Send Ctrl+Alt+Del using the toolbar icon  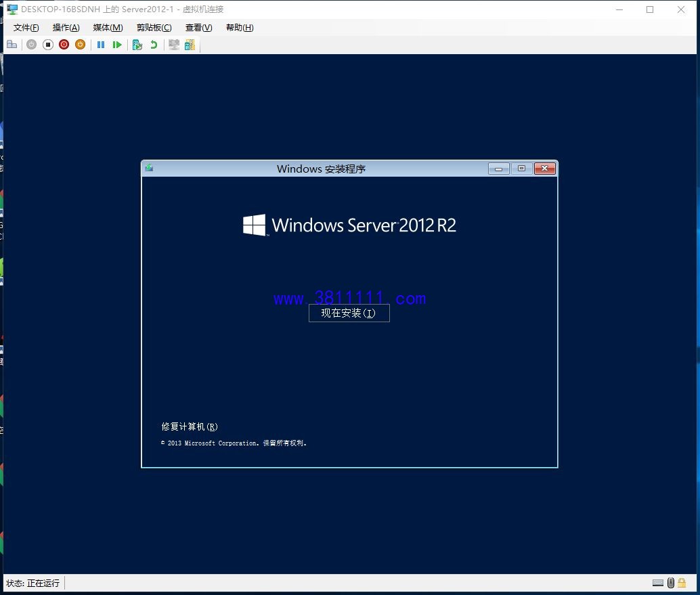pyautogui.click(x=12, y=45)
